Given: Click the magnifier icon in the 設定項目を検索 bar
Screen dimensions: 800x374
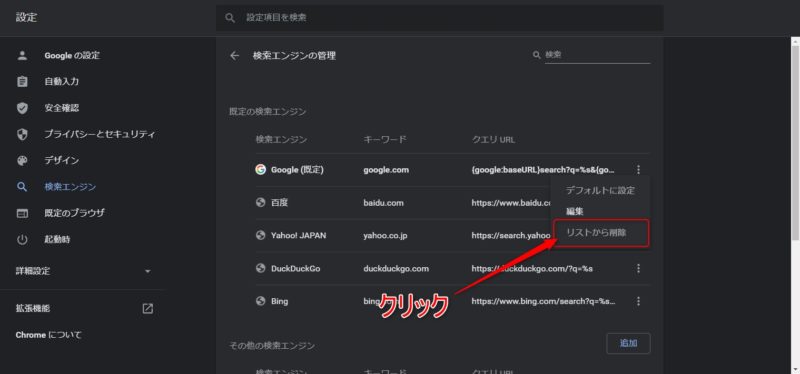Looking at the screenshot, I should 230,18.
